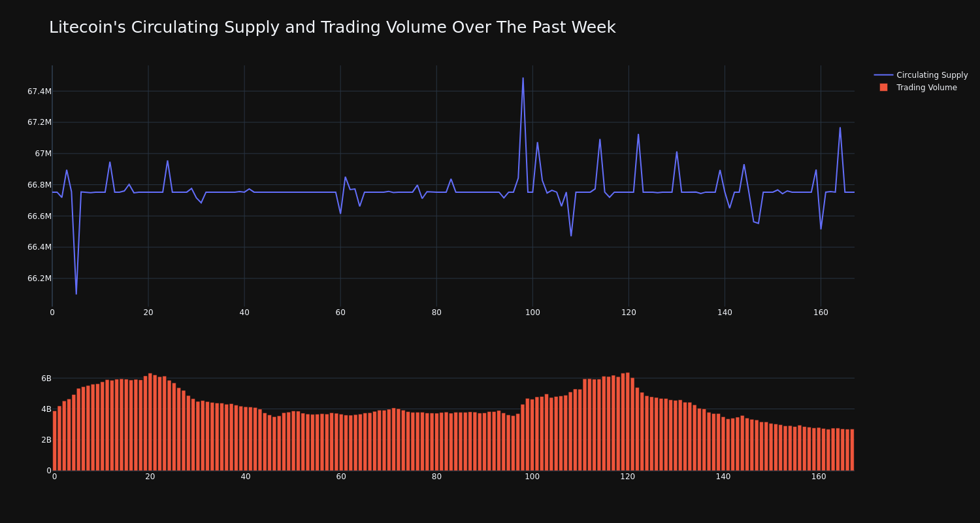980x523 pixels.
Task: Click the lowest supply dip near 5
Action: click(76, 294)
